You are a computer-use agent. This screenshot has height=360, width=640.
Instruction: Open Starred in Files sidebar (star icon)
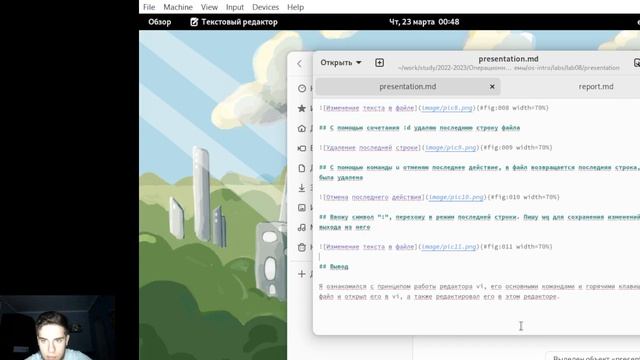coord(302,108)
